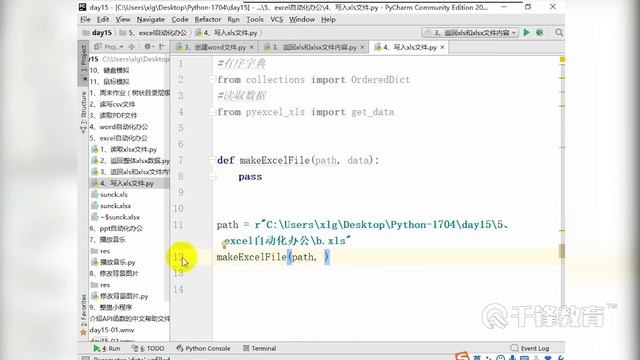This screenshot has height=360, width=640.
Task: Close the '返回xls和xlsx文件内容.py' editor tab
Action: click(x=362, y=47)
